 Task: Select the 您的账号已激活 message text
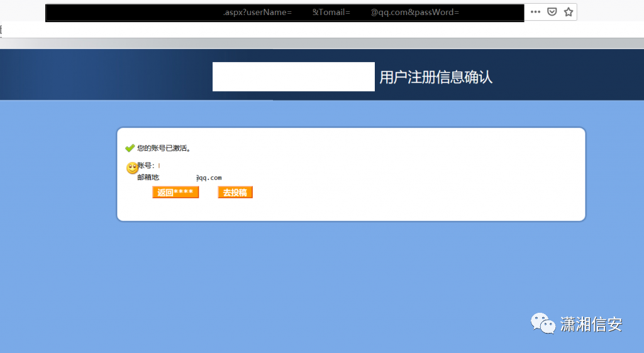164,148
